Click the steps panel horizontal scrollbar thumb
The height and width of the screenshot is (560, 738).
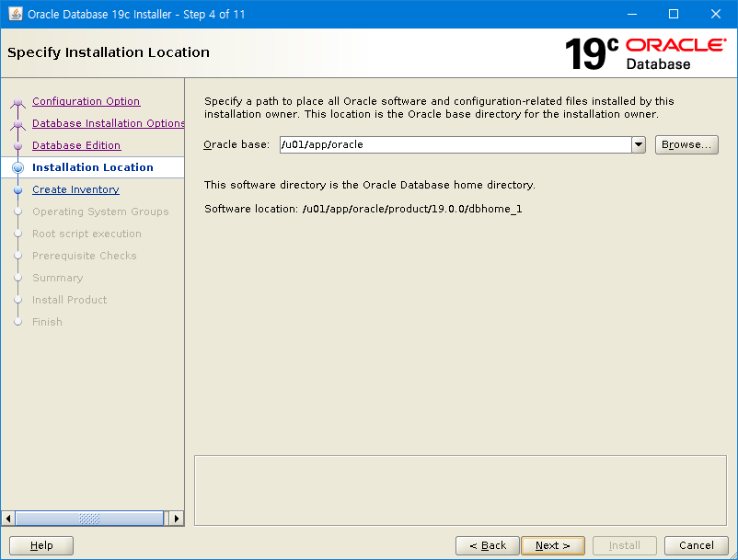pos(88,519)
